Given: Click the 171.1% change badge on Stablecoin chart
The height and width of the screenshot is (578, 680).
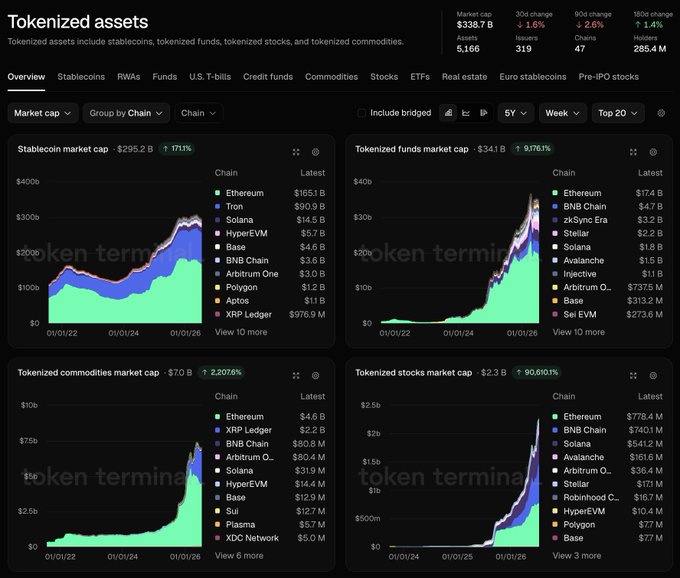Looking at the screenshot, I should coord(177,149).
